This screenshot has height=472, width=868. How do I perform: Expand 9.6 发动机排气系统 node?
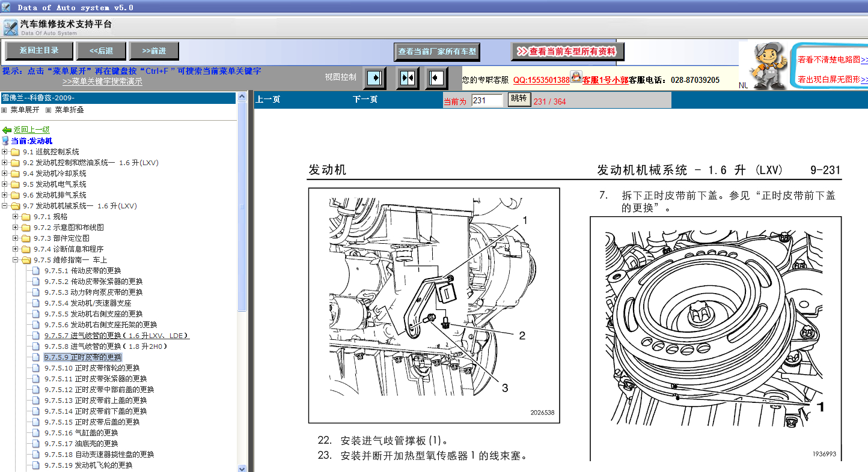coord(5,195)
